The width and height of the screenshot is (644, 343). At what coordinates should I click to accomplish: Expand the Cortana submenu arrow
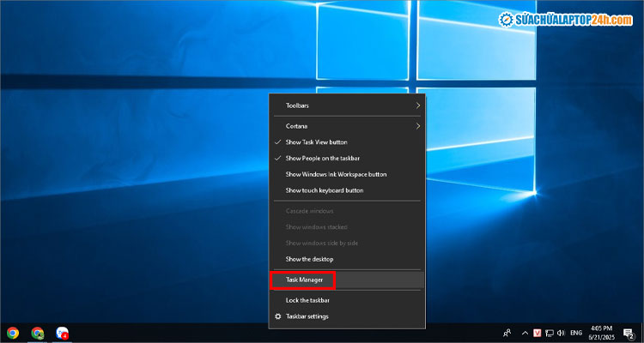tap(417, 126)
